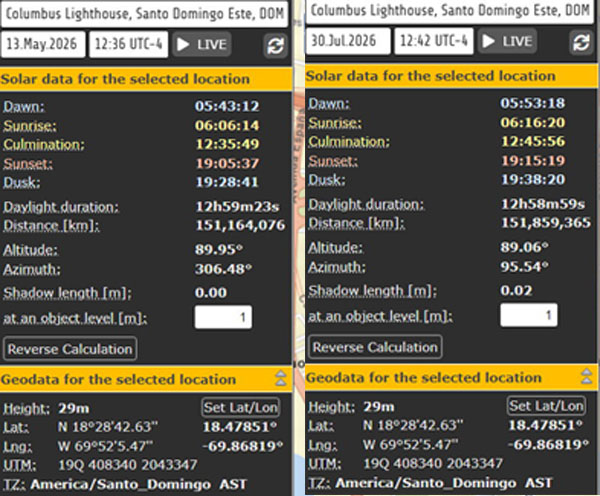Click Reverse Calculation in left panel
600x496 pixels.
[x=70, y=349]
